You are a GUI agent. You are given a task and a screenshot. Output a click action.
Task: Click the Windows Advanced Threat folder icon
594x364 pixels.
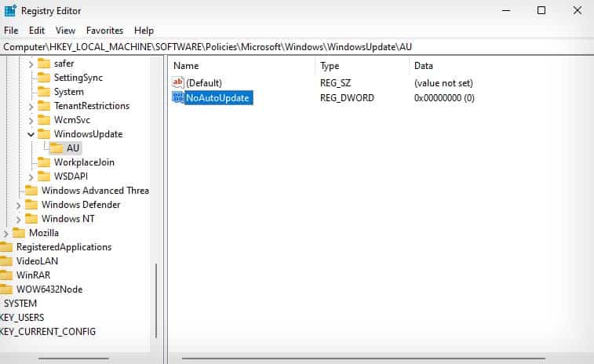coord(31,190)
